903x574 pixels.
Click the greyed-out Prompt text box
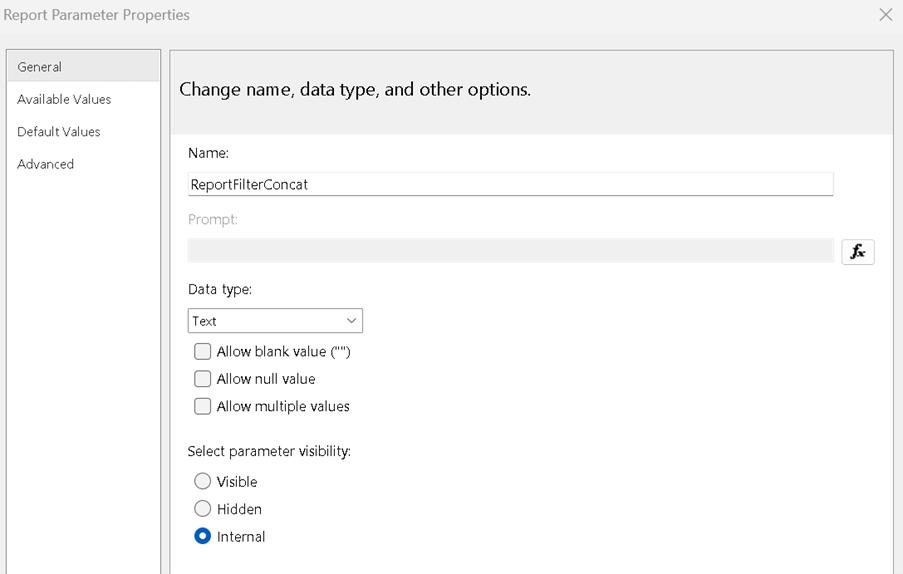pos(510,251)
